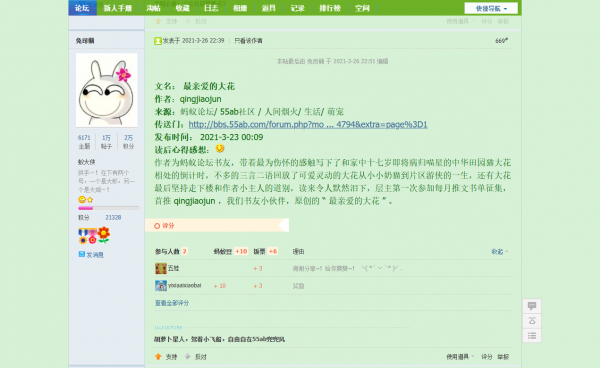The width and height of the screenshot is (600, 368).
Task: Click faded 支持 link above the post
Action: click(166, 21)
